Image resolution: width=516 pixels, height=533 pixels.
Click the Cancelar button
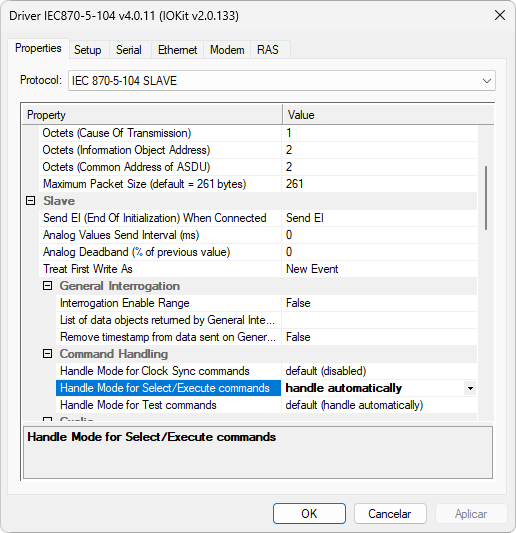point(390,514)
